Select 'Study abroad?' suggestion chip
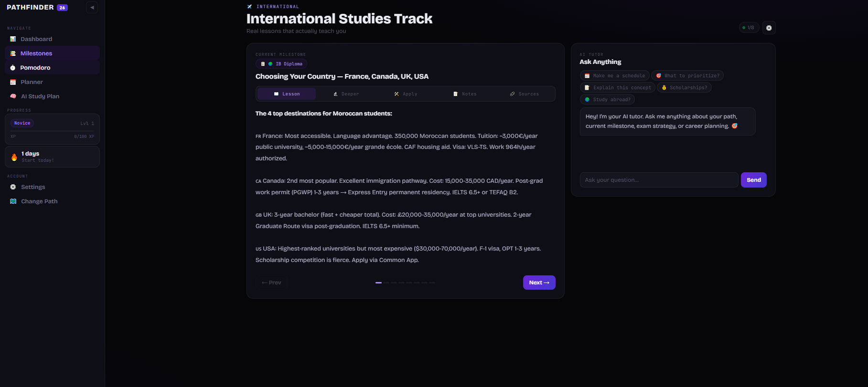This screenshot has width=868, height=387. pyautogui.click(x=607, y=100)
